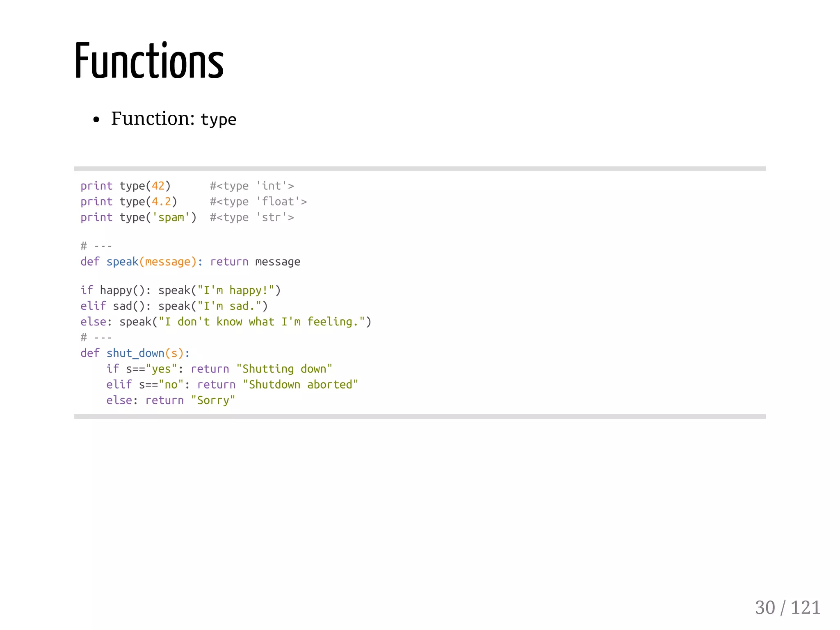
Task: Click the top gray border of the code block
Action: (420, 168)
